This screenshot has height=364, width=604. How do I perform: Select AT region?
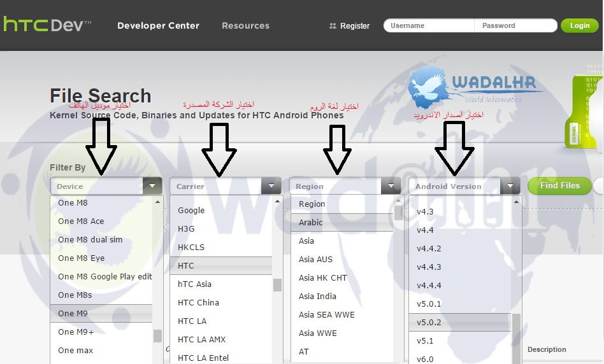342,352
